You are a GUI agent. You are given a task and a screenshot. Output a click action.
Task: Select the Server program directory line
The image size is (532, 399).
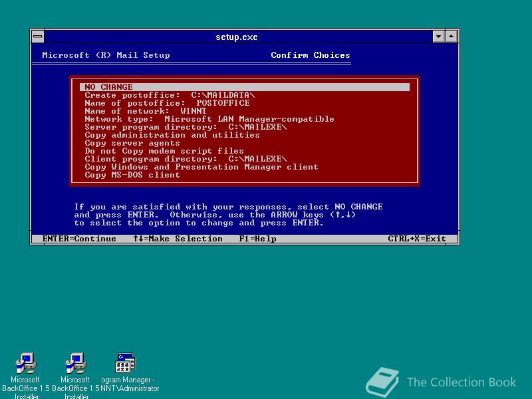coord(186,127)
